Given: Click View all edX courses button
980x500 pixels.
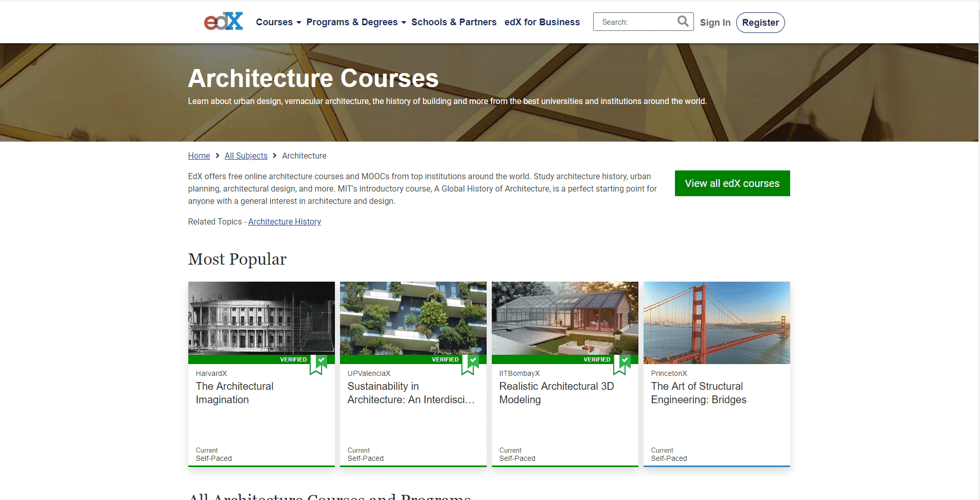Looking at the screenshot, I should pyautogui.click(x=732, y=183).
